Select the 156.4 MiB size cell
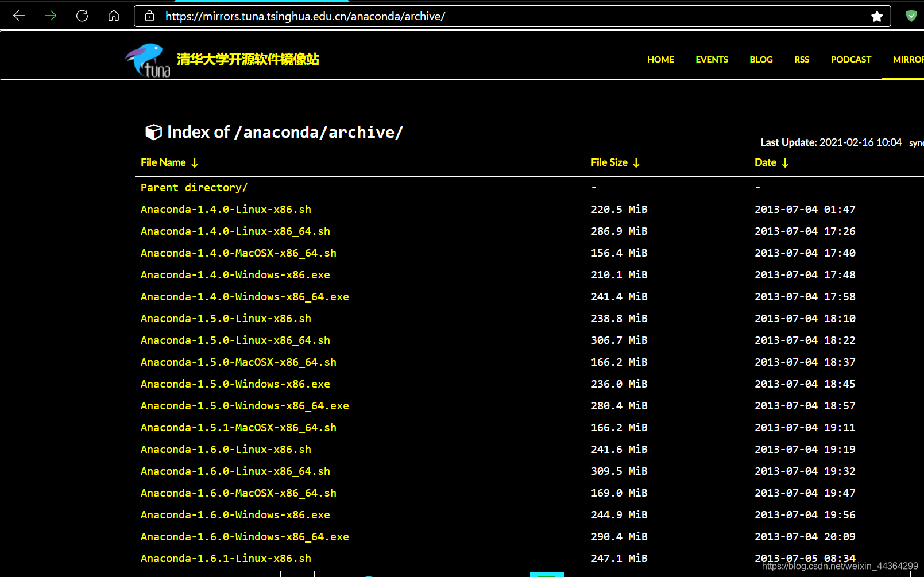924x577 pixels. coord(619,253)
